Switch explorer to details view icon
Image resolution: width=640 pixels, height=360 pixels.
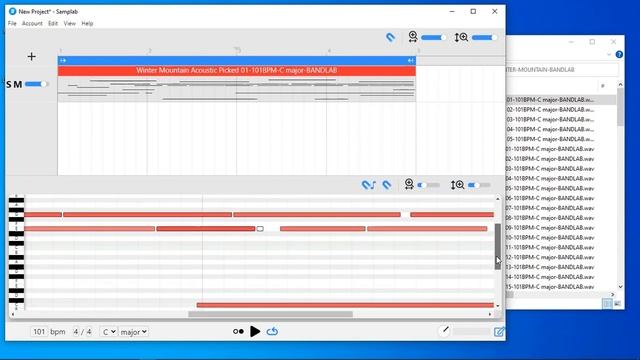click(607, 303)
